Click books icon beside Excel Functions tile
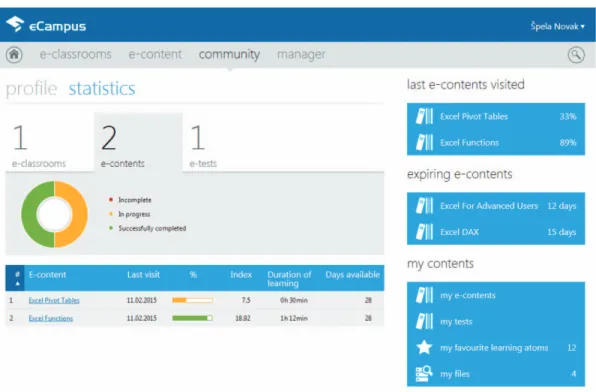The width and height of the screenshot is (596, 392). 424,143
